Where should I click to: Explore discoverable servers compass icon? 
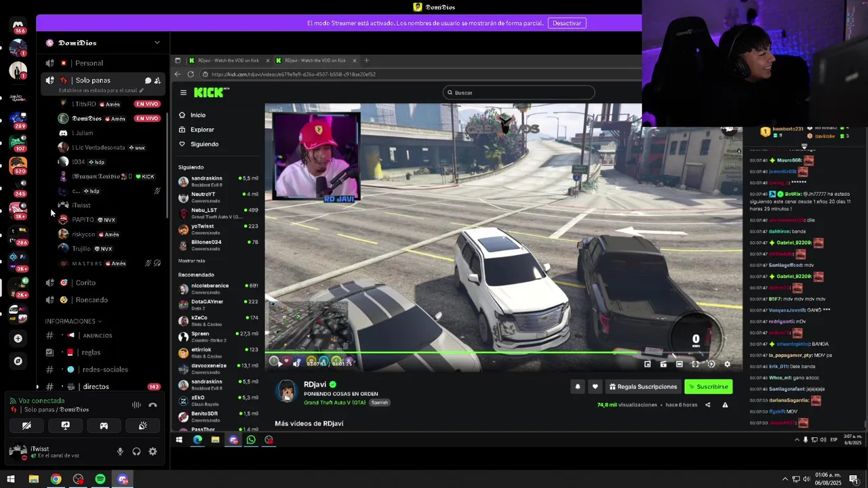coord(18,361)
